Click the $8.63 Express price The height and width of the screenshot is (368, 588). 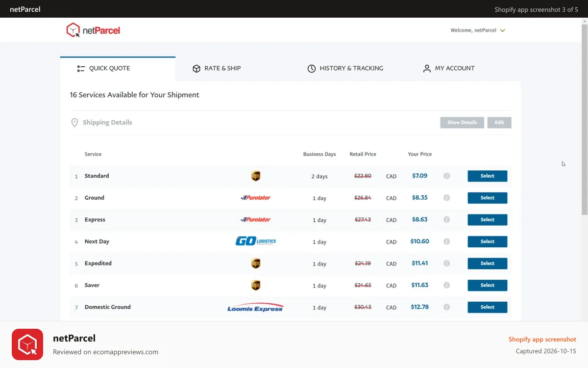pyautogui.click(x=420, y=220)
